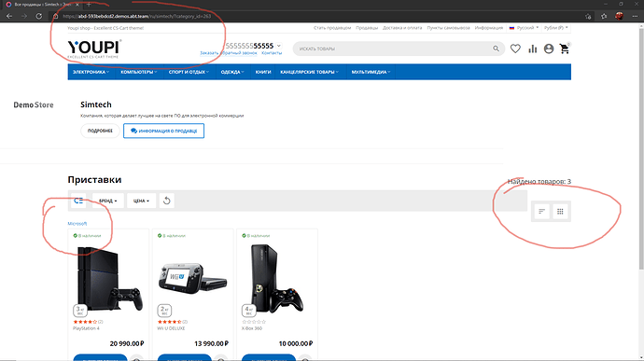The image size is (644, 361).
Task: Click the Заказать обратный звонок link
Action: tap(229, 53)
